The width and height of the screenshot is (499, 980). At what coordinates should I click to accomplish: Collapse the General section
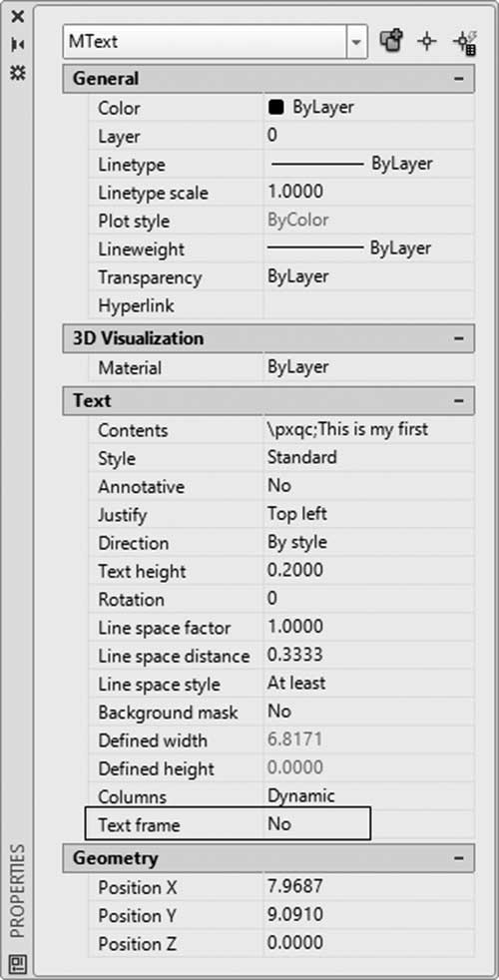460,79
